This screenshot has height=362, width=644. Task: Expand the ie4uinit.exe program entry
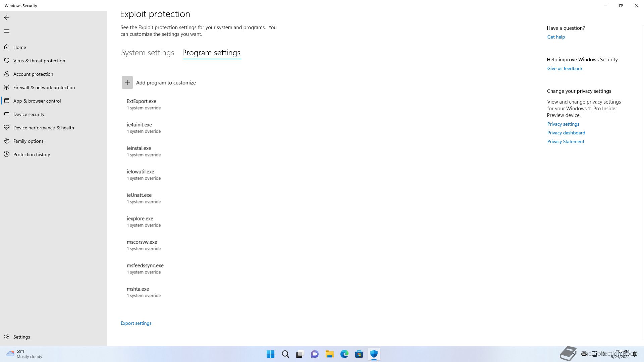(x=144, y=128)
